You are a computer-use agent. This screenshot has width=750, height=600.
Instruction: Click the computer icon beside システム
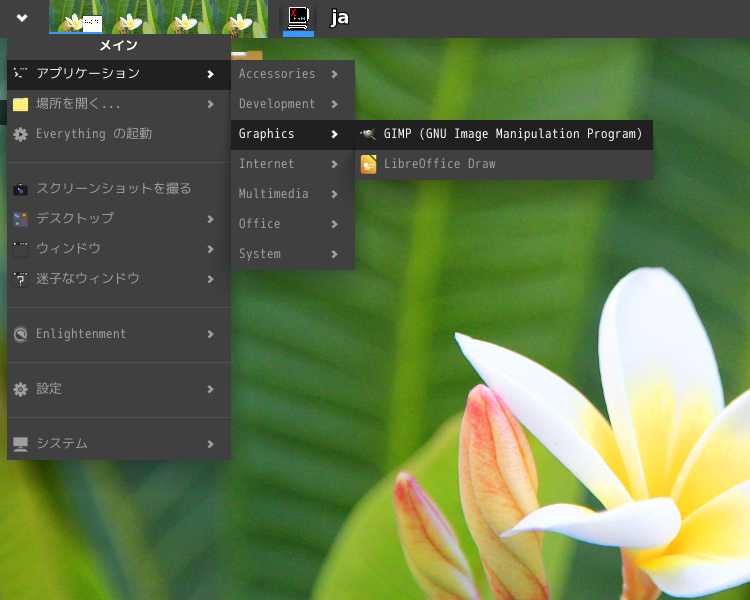pyautogui.click(x=20, y=444)
